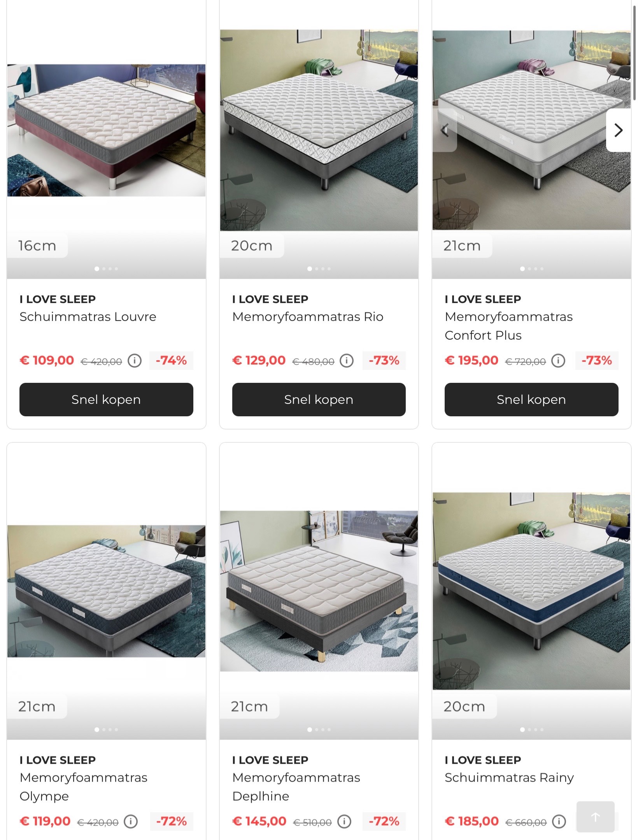Select second carousel dot on Rio image
Image resolution: width=638 pixels, height=840 pixels.
click(317, 269)
